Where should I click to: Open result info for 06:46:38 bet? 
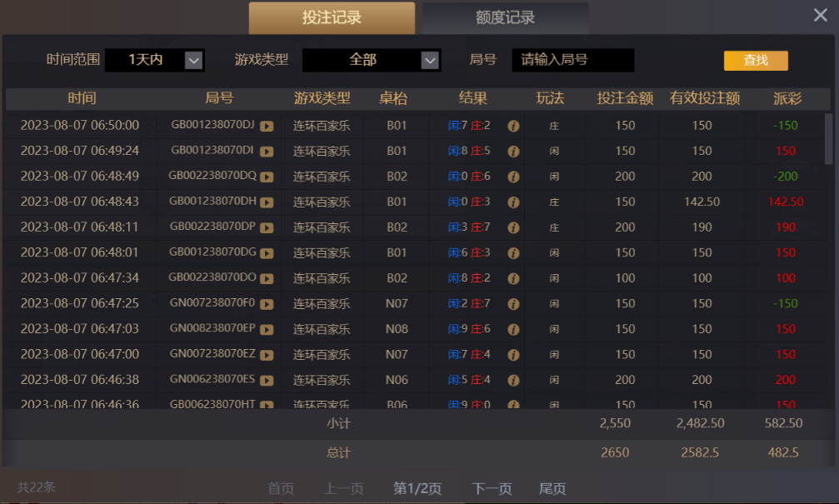point(513,381)
